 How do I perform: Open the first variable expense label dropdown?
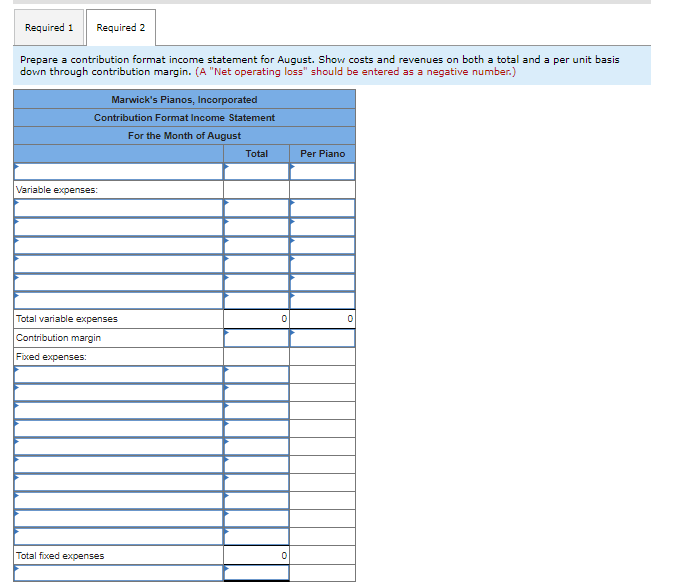pyautogui.click(x=118, y=208)
